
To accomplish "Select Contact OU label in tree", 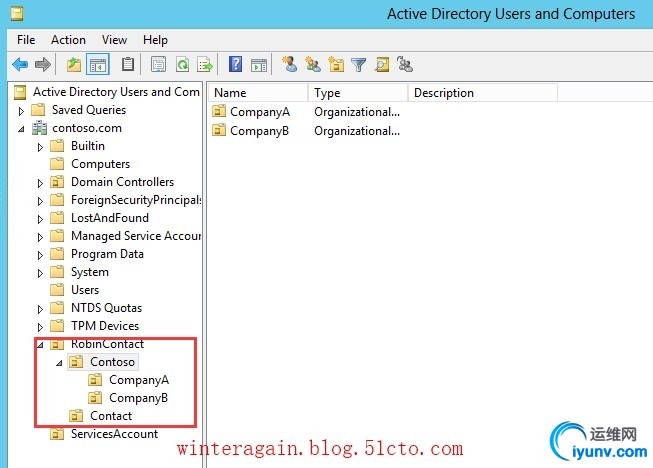I will coord(111,416).
